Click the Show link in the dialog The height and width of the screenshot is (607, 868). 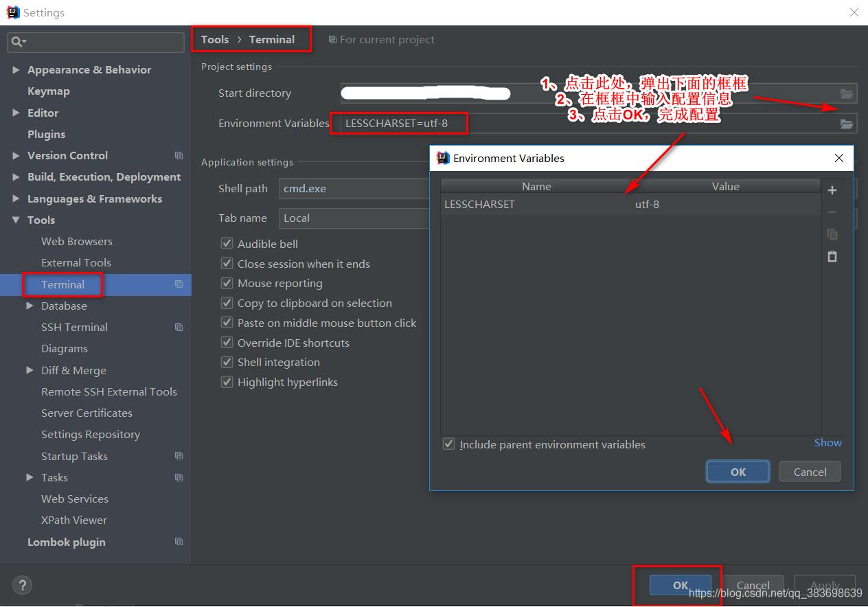pyautogui.click(x=827, y=442)
